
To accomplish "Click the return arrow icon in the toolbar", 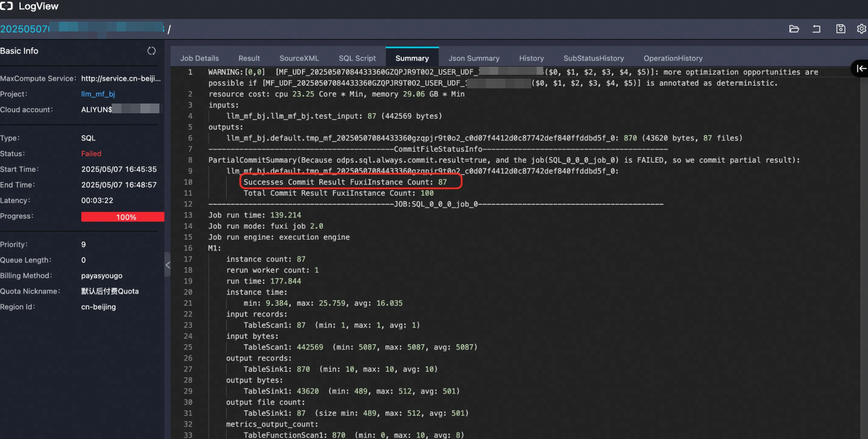I will (816, 29).
